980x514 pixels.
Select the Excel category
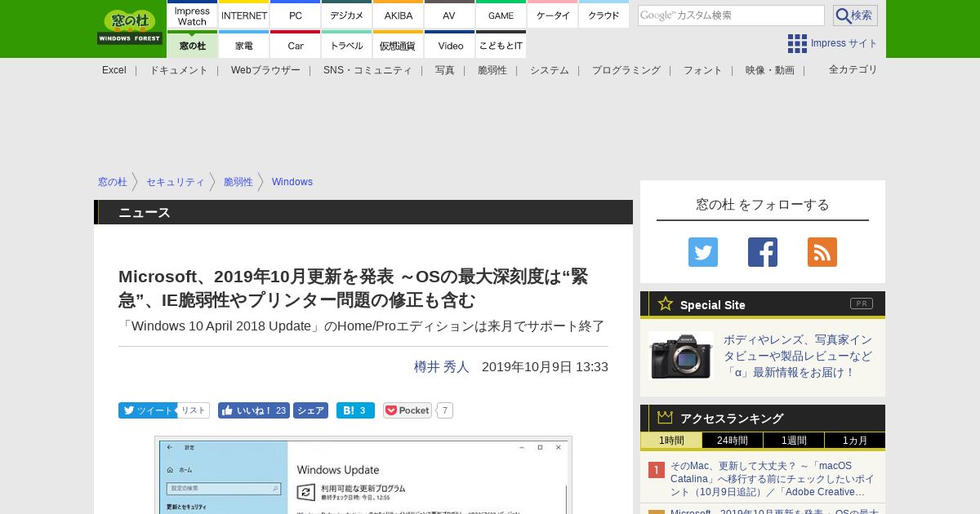114,70
